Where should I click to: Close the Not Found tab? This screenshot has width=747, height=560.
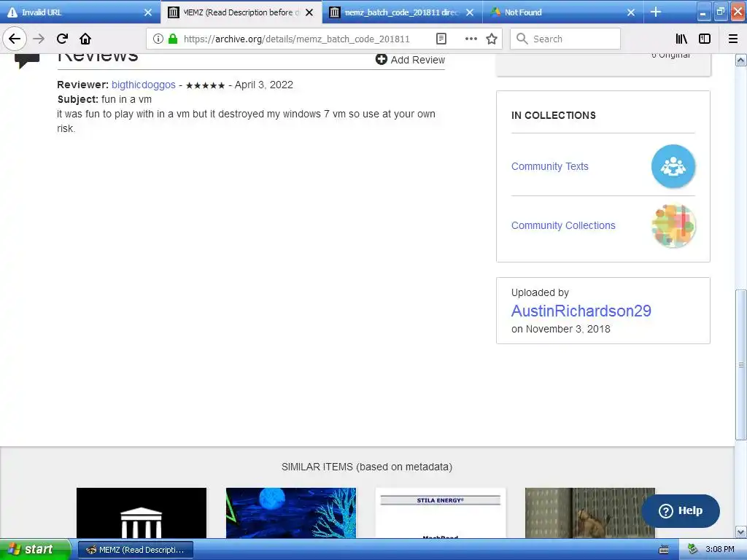(631, 12)
